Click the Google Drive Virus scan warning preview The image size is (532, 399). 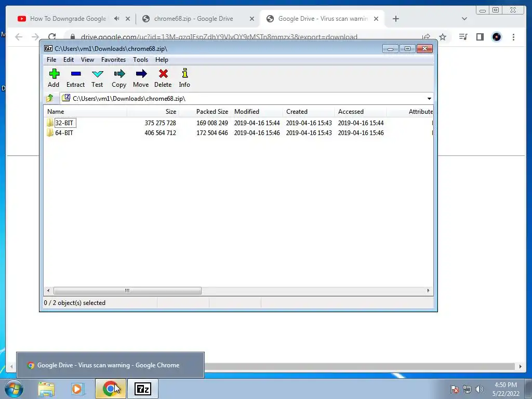coord(110,365)
